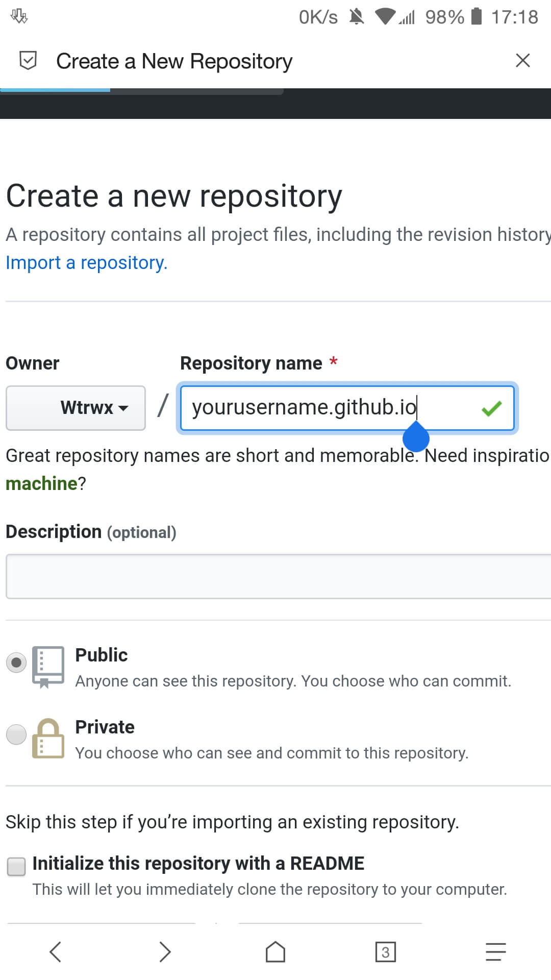The image size is (551, 980).
Task: Tap the 'Owner' label text
Action: click(32, 363)
